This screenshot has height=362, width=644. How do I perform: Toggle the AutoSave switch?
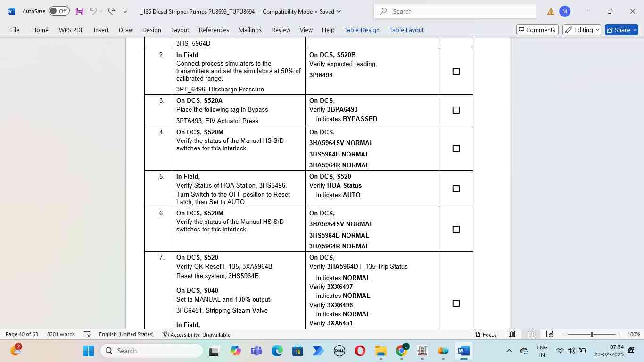point(59,11)
